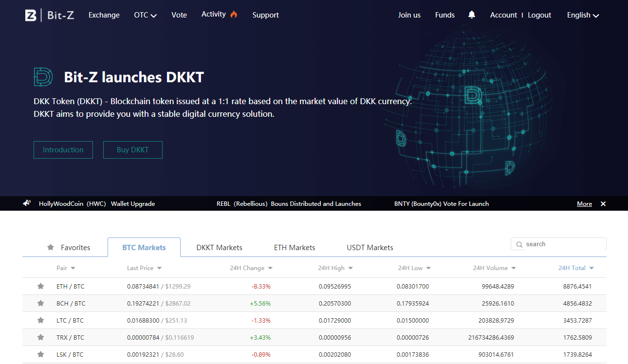
Task: Click the search magnifier icon
Action: pyautogui.click(x=519, y=244)
